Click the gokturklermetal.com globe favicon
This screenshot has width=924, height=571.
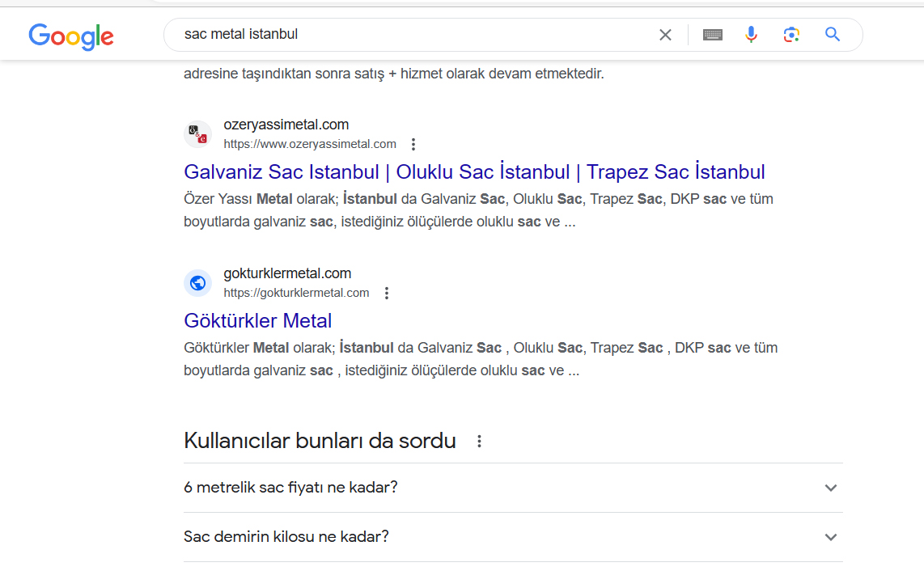click(198, 283)
